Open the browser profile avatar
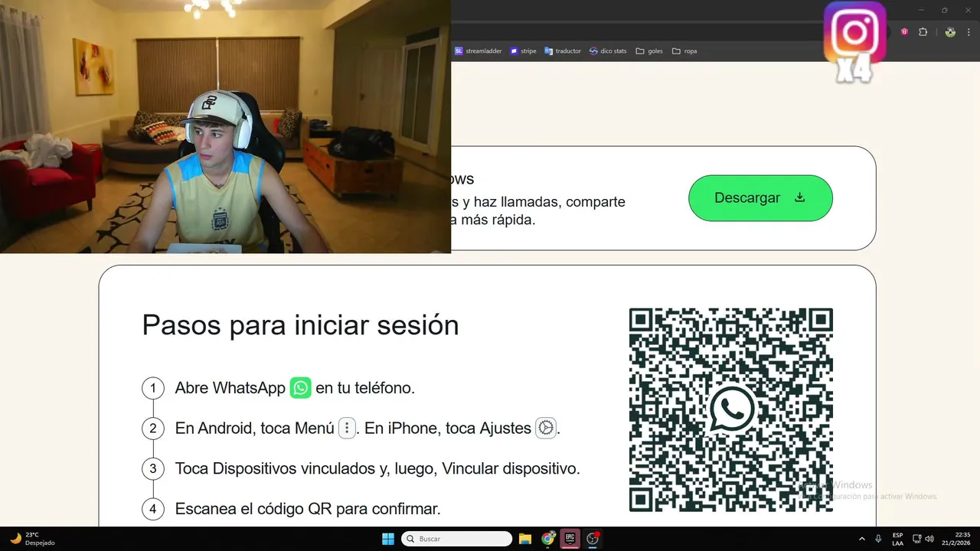Screen dimensions: 980x551 [x=950, y=32]
